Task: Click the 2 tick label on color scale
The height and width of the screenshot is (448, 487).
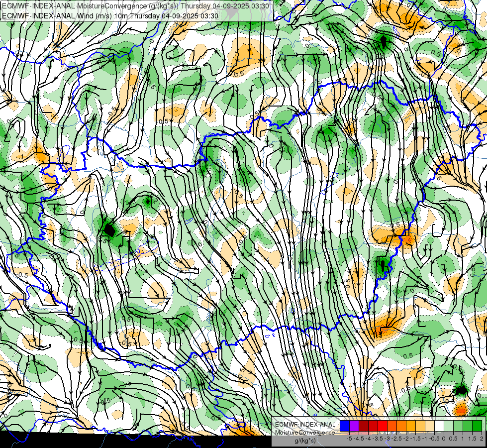Action: [x=482, y=439]
